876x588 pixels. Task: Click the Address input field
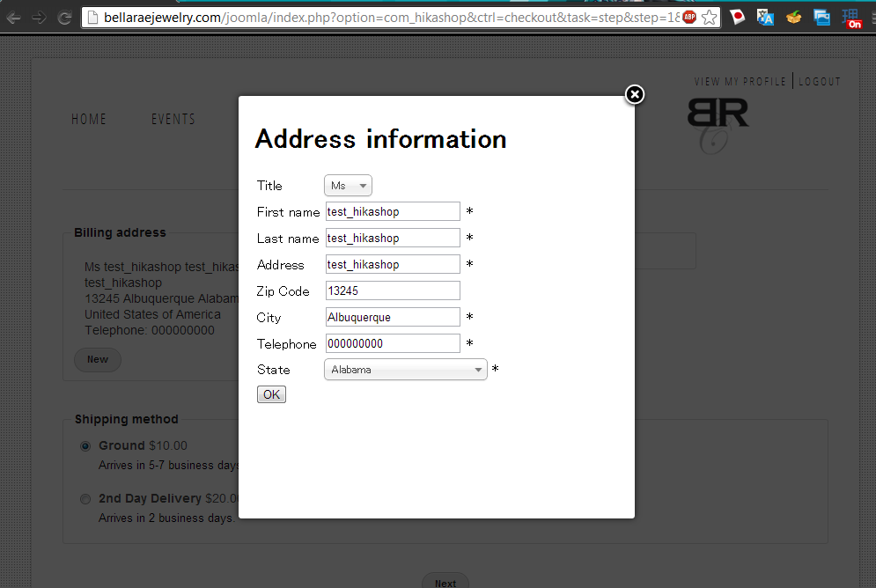coord(393,264)
